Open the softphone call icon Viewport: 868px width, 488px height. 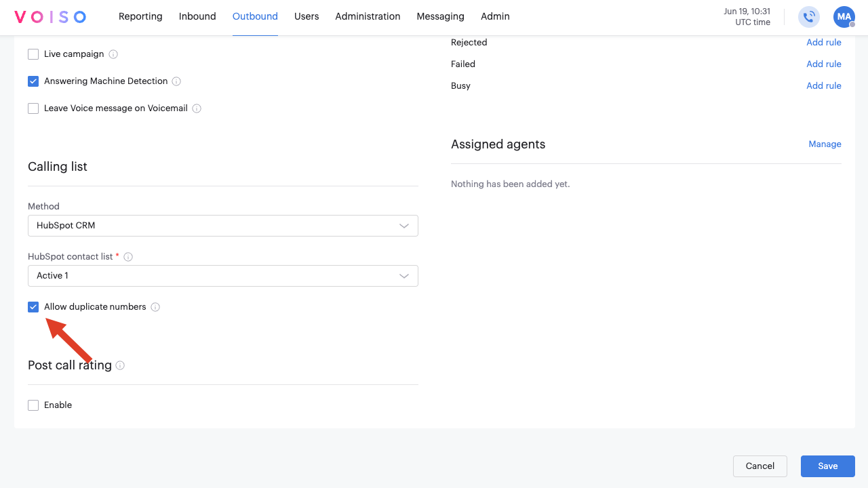(809, 17)
